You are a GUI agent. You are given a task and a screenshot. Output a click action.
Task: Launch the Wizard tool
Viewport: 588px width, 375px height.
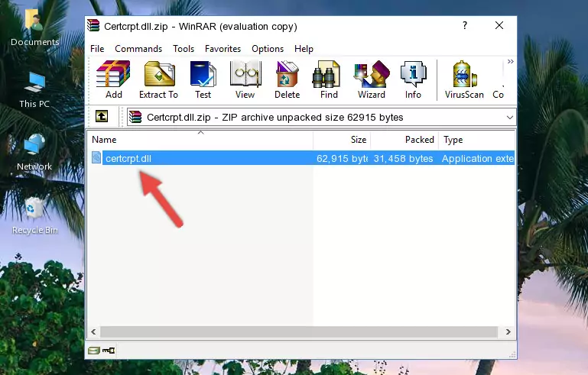tap(372, 79)
